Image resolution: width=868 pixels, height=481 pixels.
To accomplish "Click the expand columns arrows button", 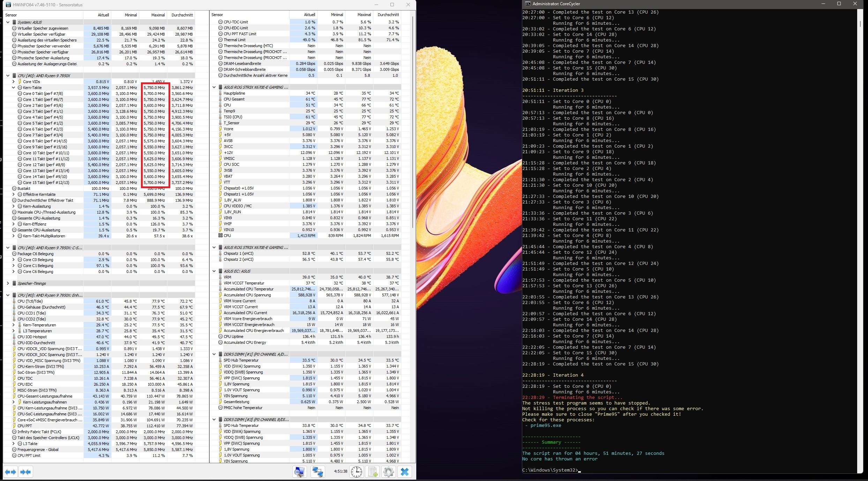I will pos(10,472).
